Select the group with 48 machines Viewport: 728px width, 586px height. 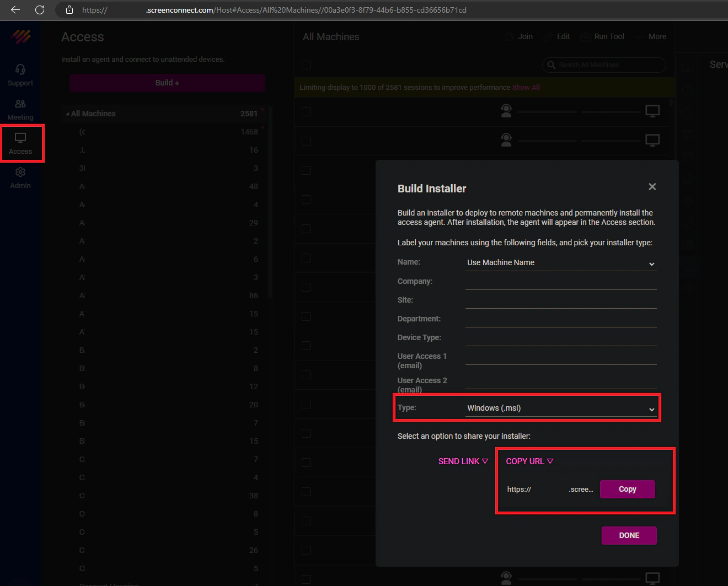tap(168, 186)
